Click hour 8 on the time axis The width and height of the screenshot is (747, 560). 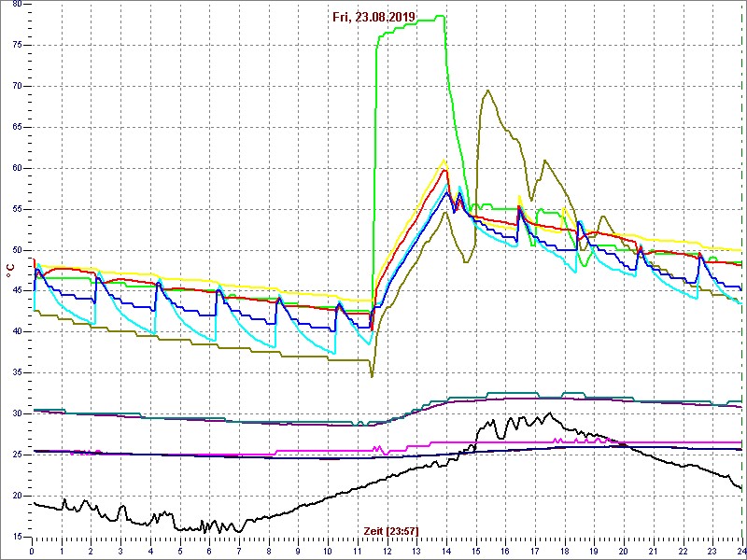tap(269, 550)
